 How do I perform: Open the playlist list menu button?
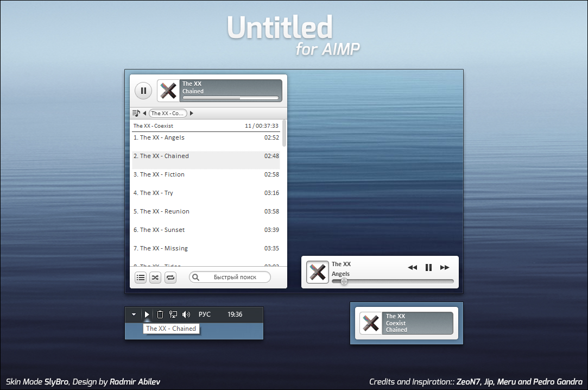[141, 278]
